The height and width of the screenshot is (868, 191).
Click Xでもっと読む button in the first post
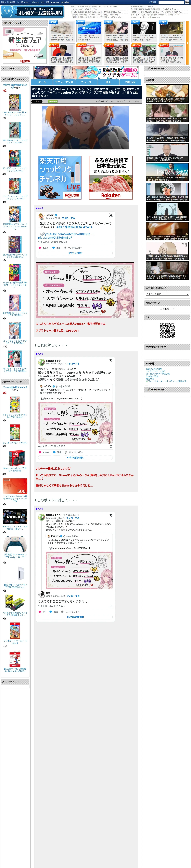(75, 253)
